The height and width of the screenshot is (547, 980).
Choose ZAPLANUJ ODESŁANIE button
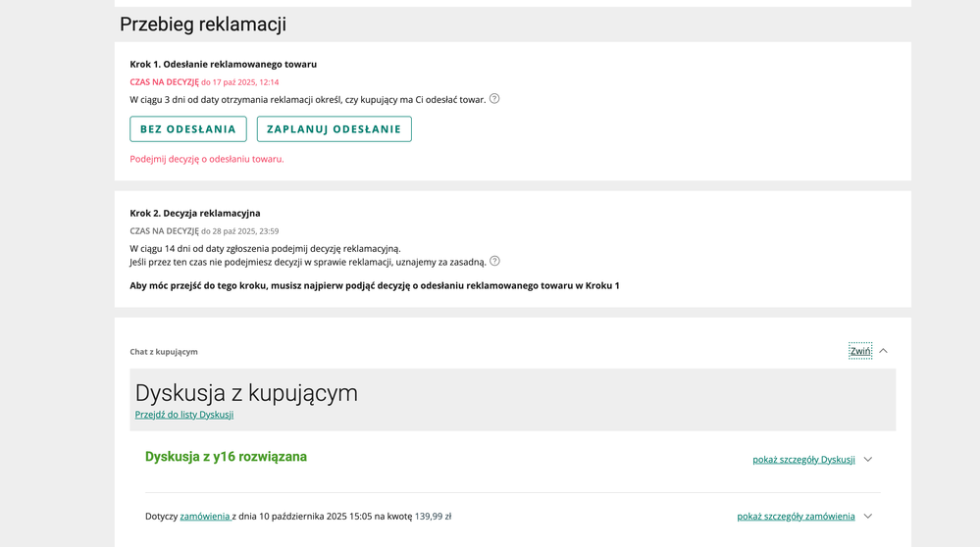tap(334, 129)
